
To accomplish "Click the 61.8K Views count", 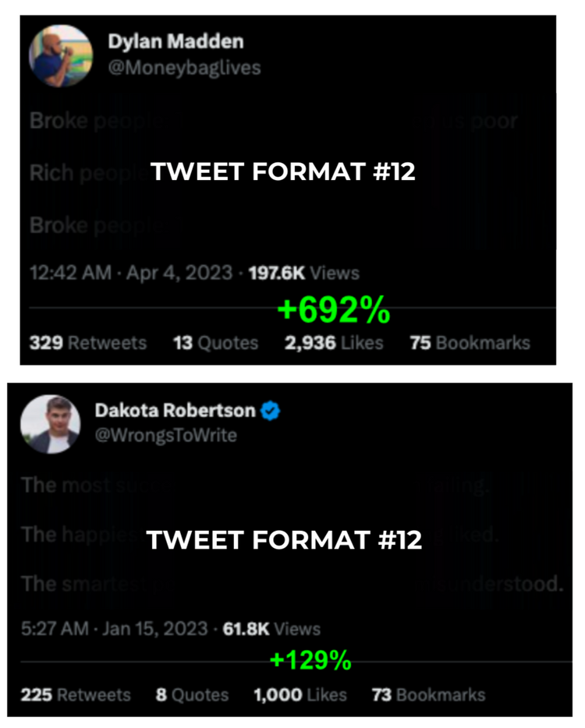I will pyautogui.click(x=271, y=629).
